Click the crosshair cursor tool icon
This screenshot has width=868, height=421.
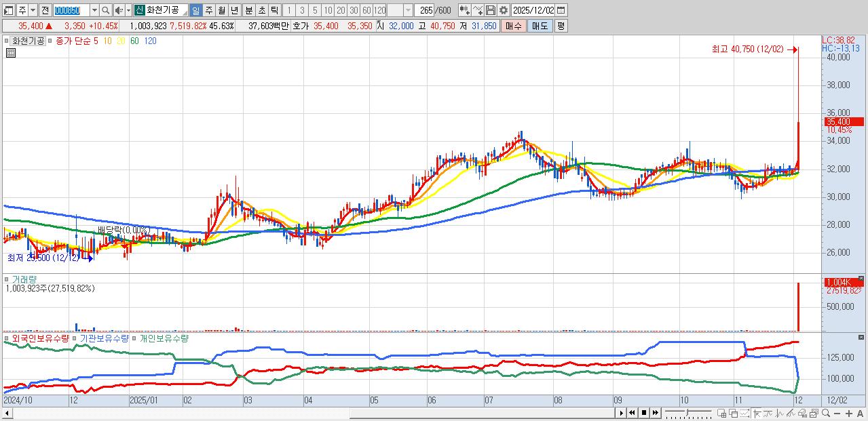click(x=757, y=413)
